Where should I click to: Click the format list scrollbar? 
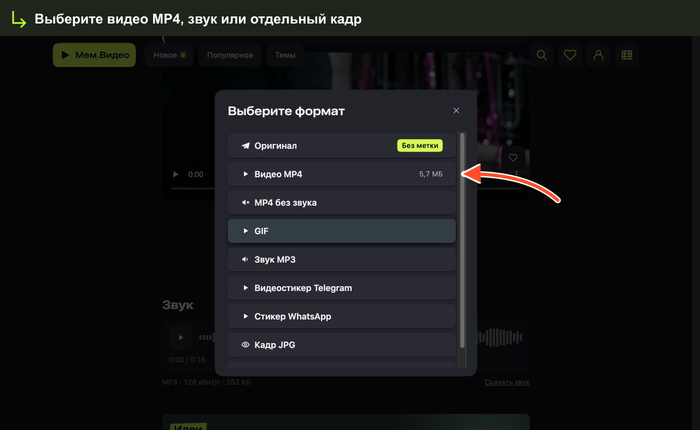pos(462,240)
